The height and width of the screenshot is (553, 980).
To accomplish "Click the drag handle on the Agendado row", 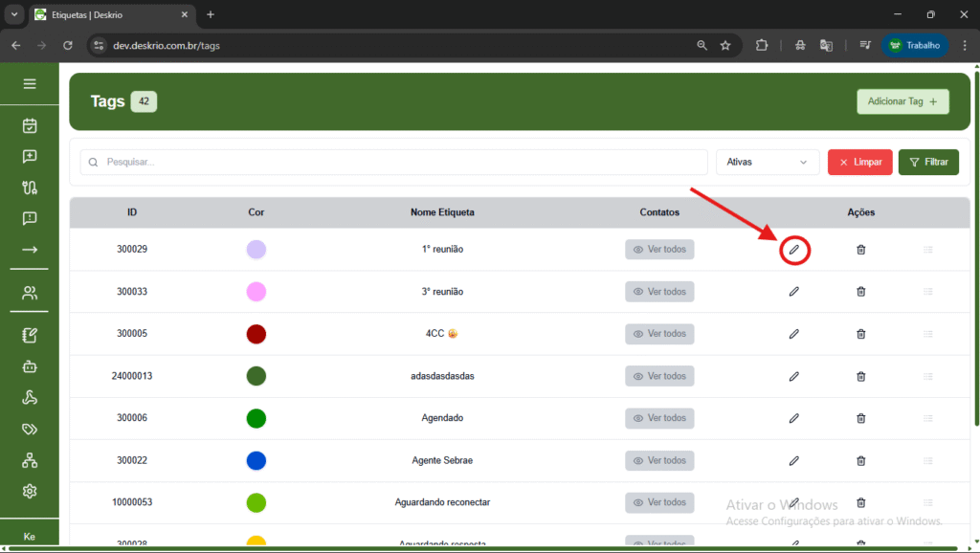I will coord(927,418).
